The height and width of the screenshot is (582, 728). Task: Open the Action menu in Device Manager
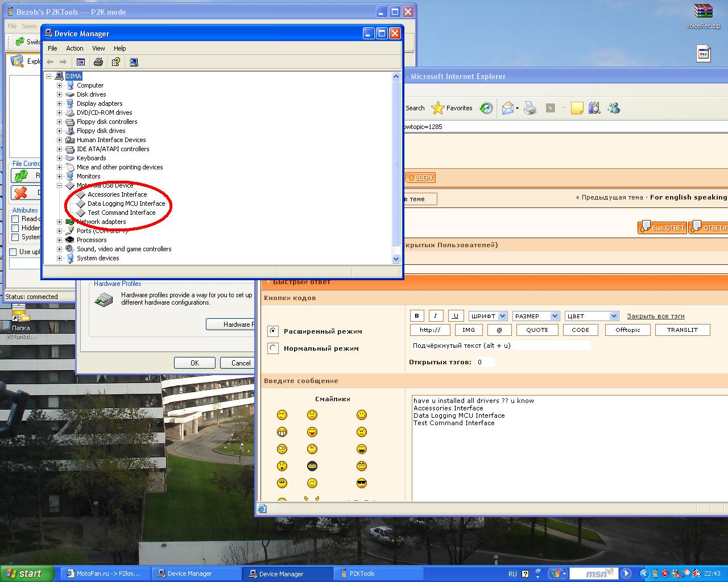coord(75,48)
